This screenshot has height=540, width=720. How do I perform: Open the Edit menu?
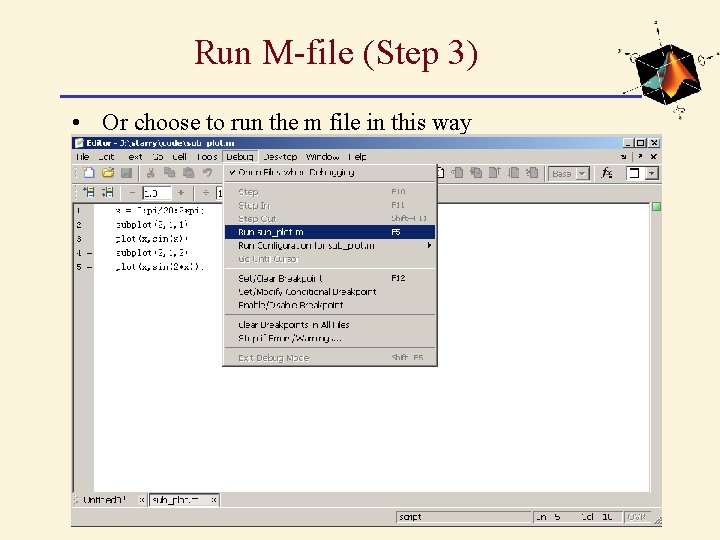tap(107, 157)
